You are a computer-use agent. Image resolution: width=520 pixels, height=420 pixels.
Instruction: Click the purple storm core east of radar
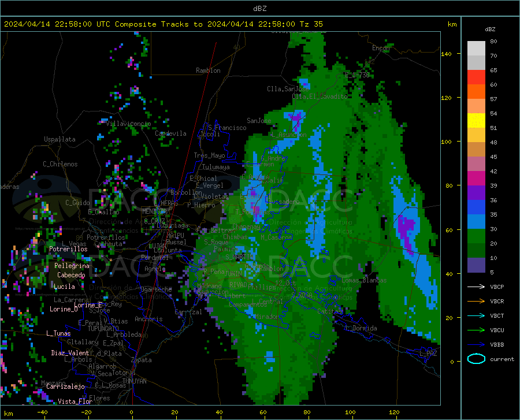407,233
